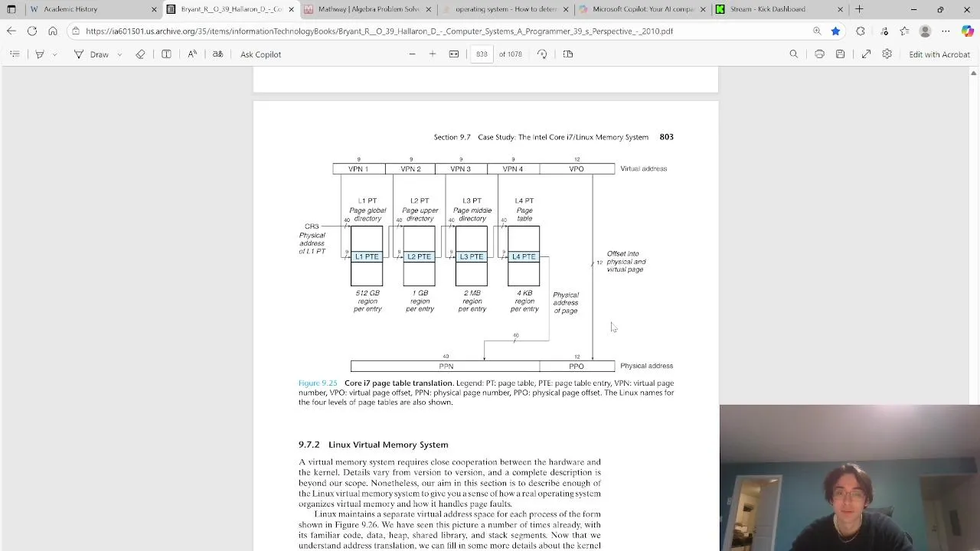
Task: Click the page number input field
Action: [482, 54]
